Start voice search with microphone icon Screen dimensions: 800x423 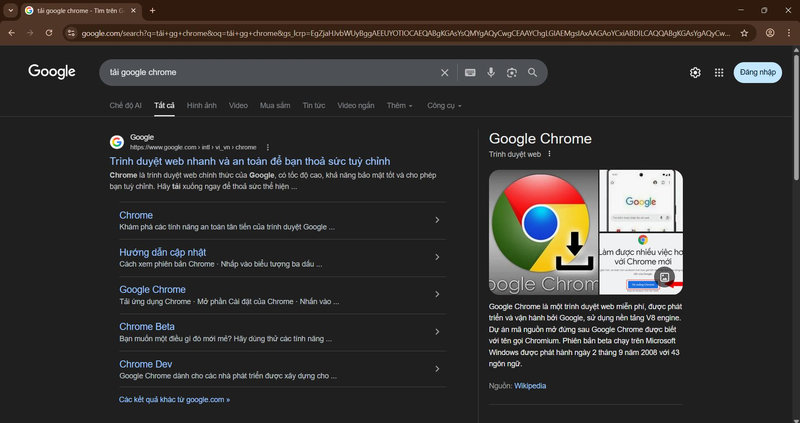pos(491,72)
